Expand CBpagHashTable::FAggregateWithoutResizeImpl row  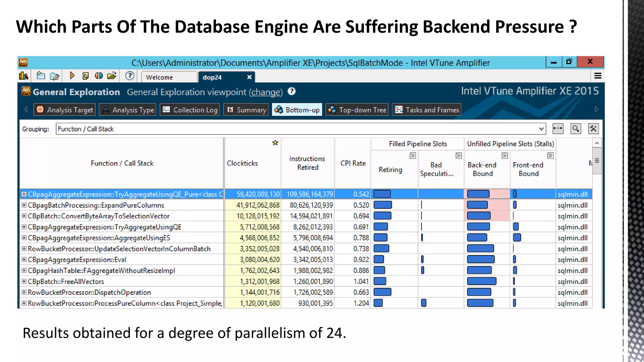pos(24,270)
